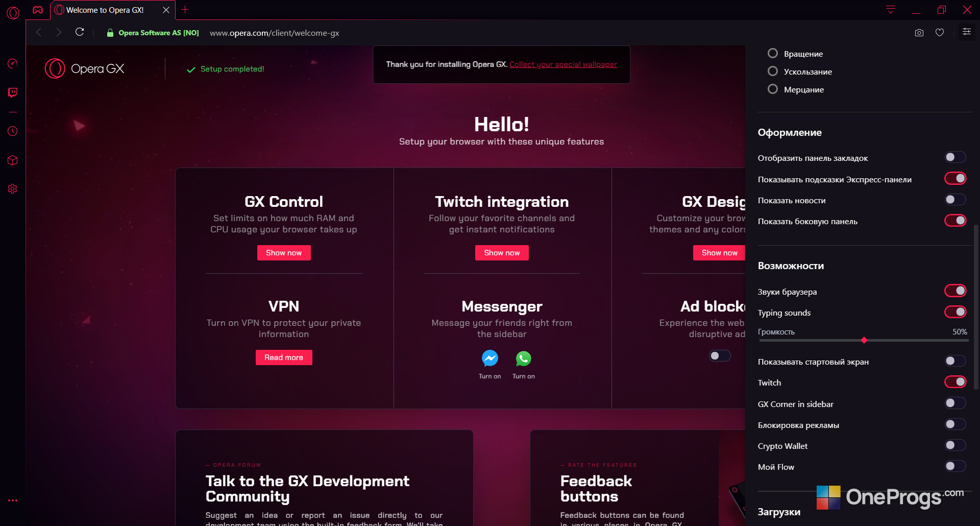This screenshot has height=526, width=980.
Task: Click the Opera GX page logo
Action: coord(85,68)
